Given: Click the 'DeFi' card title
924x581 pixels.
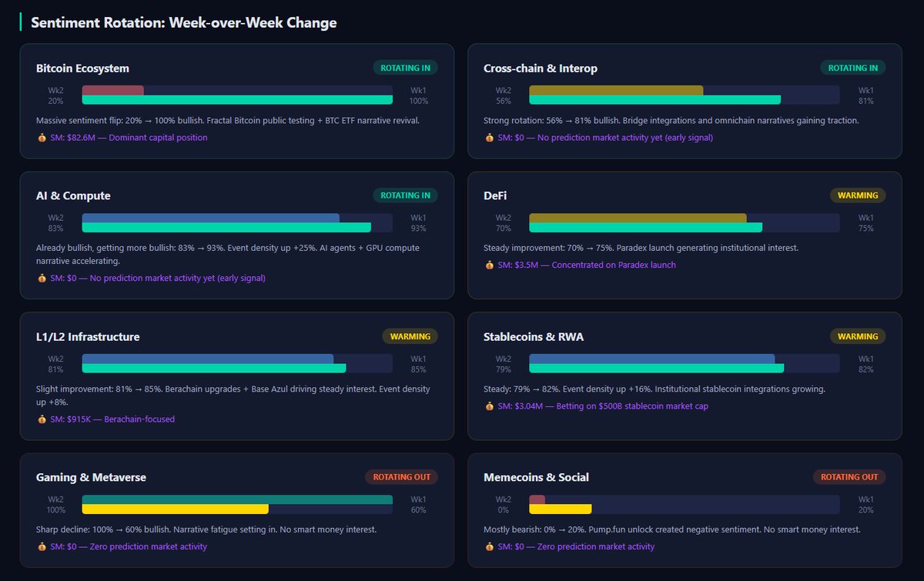Looking at the screenshot, I should click(x=495, y=196).
